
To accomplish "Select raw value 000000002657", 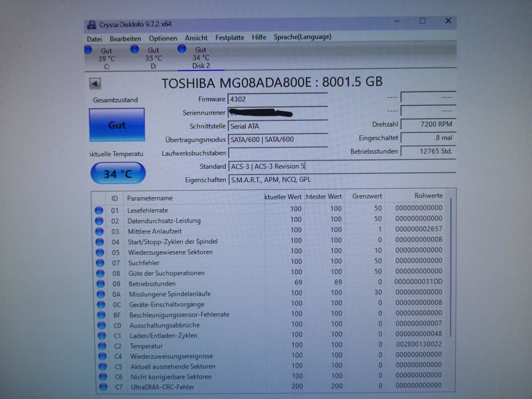I will (419, 229).
